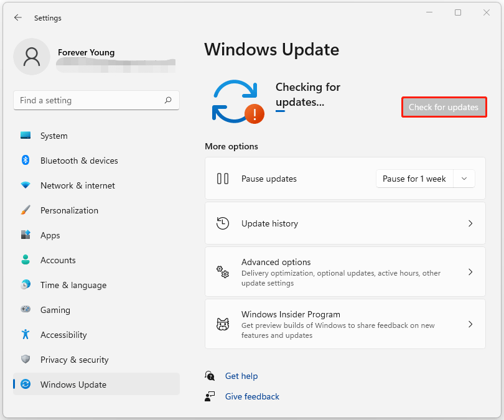Click the Find a setting search box
Viewport: 504px width, 420px height.
tap(96, 100)
